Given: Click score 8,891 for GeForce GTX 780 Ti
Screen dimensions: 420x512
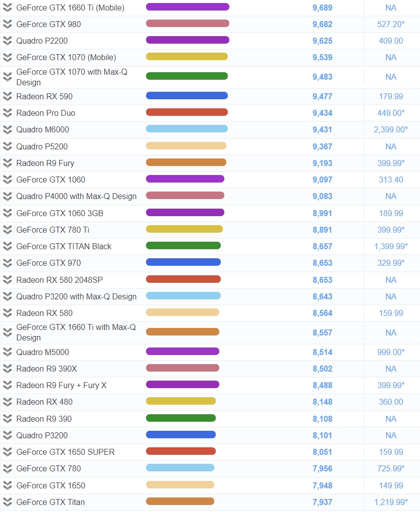Looking at the screenshot, I should tap(322, 230).
